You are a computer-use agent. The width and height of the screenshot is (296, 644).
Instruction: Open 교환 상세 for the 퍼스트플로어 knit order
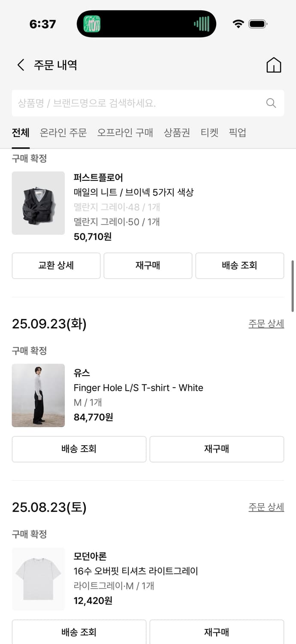pos(56,266)
